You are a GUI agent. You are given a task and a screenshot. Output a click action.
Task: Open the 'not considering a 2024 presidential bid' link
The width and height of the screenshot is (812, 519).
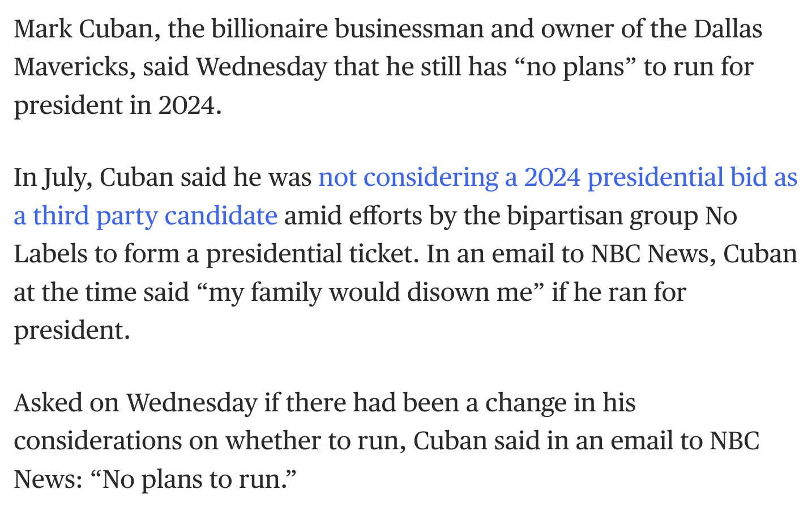[x=558, y=178]
